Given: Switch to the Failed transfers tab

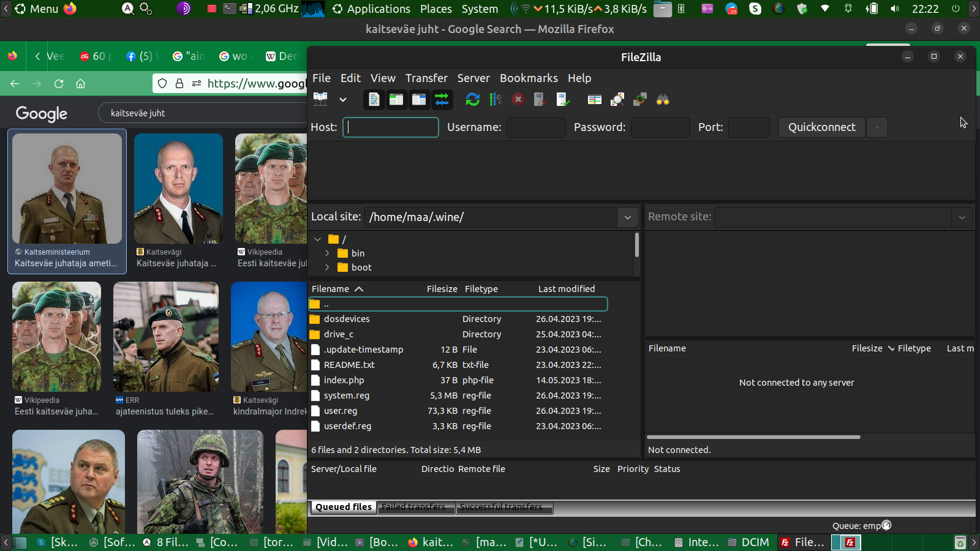Looking at the screenshot, I should (413, 507).
